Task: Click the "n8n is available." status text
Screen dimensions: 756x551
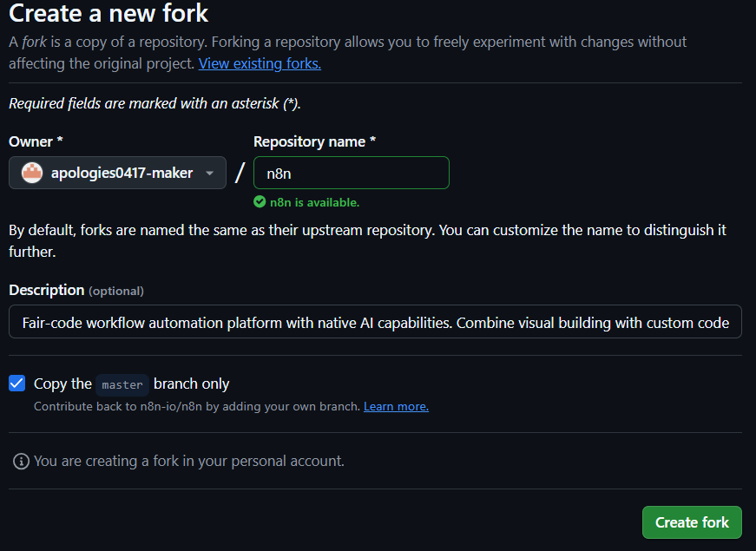Action: coord(314,202)
